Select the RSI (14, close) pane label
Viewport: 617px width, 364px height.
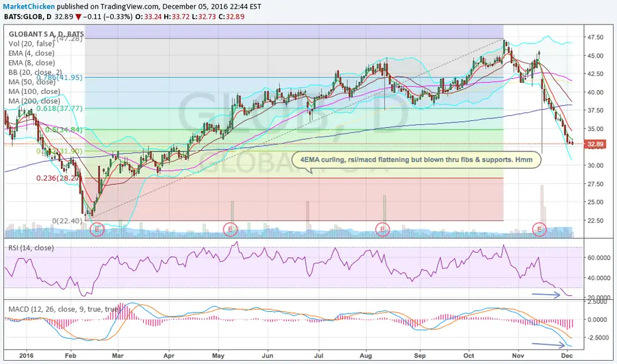[31, 248]
